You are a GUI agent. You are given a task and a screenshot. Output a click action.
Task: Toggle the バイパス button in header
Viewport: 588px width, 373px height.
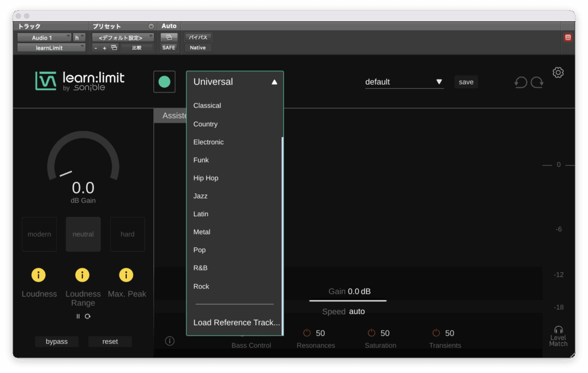(198, 37)
